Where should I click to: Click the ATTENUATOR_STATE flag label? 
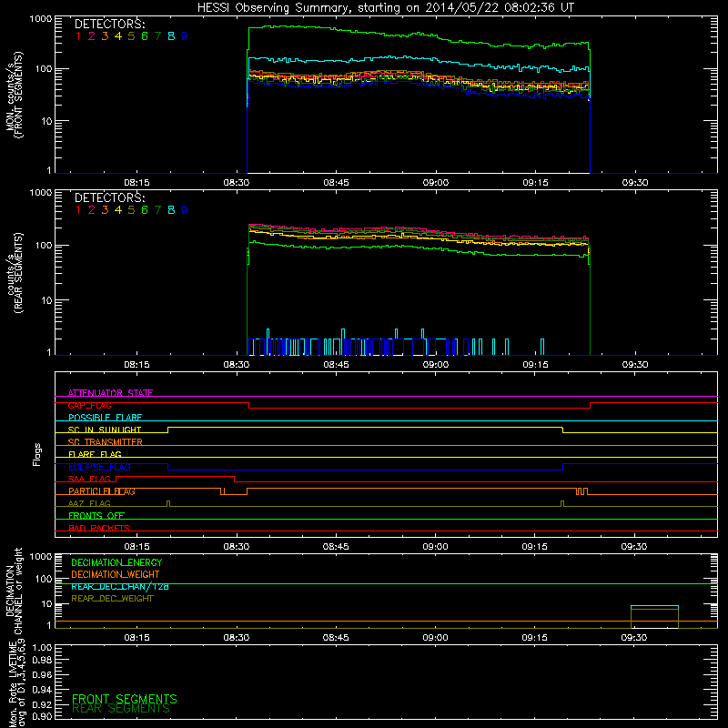110,393
